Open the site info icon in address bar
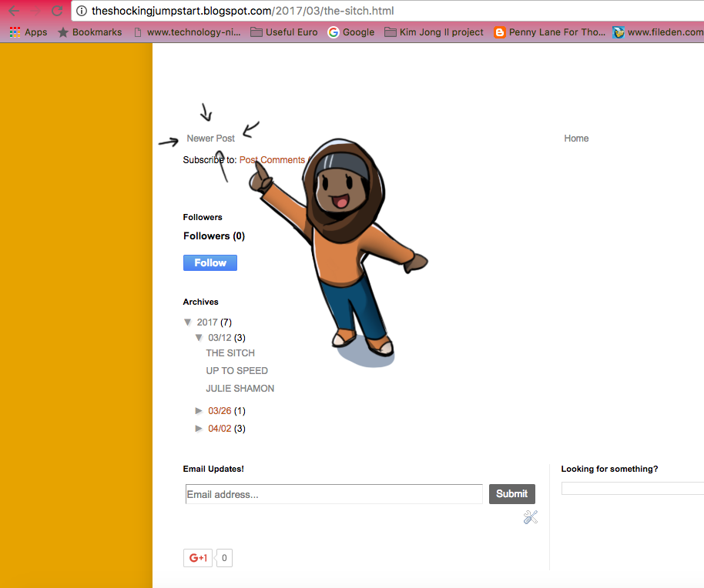The height and width of the screenshot is (588, 704). pyautogui.click(x=82, y=11)
